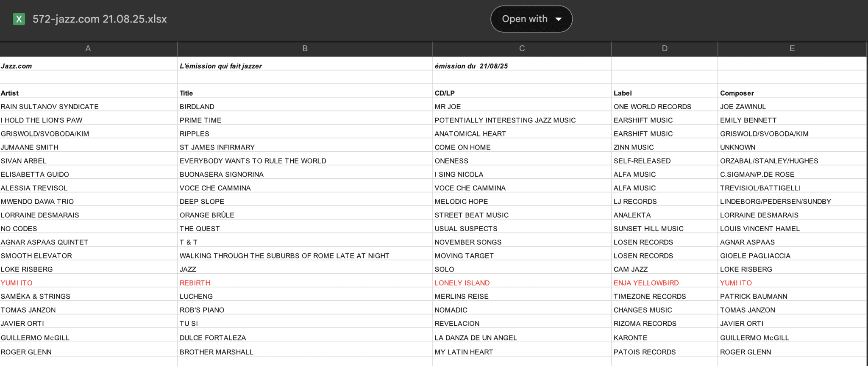Click the file name 572-jazz.com 21.08.25.xlsx

tap(100, 19)
